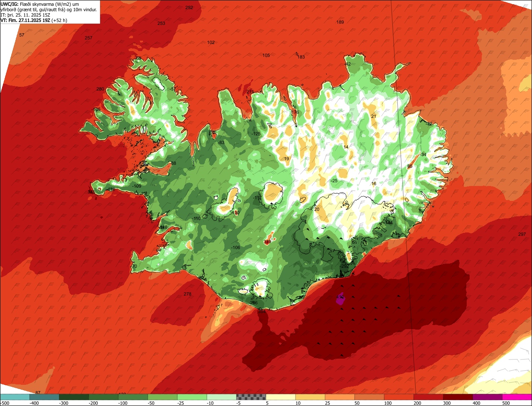Select the map value 19
532x406 pixels.
(286, 159)
